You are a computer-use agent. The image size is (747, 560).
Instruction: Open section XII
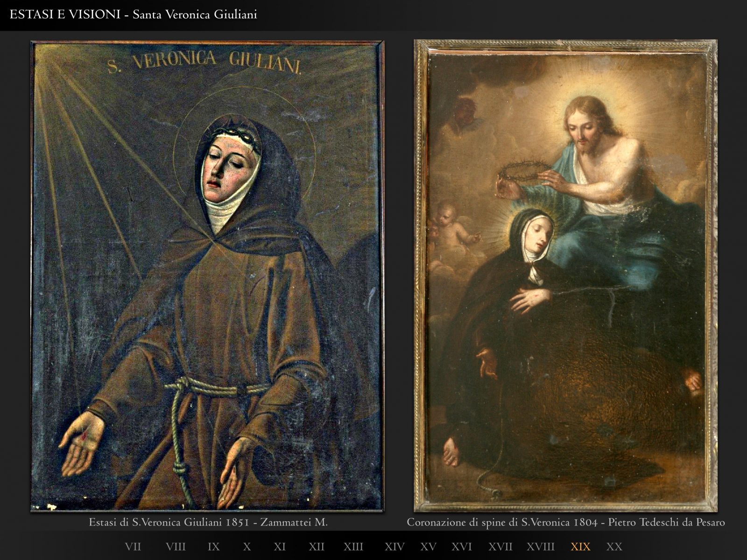click(x=317, y=546)
